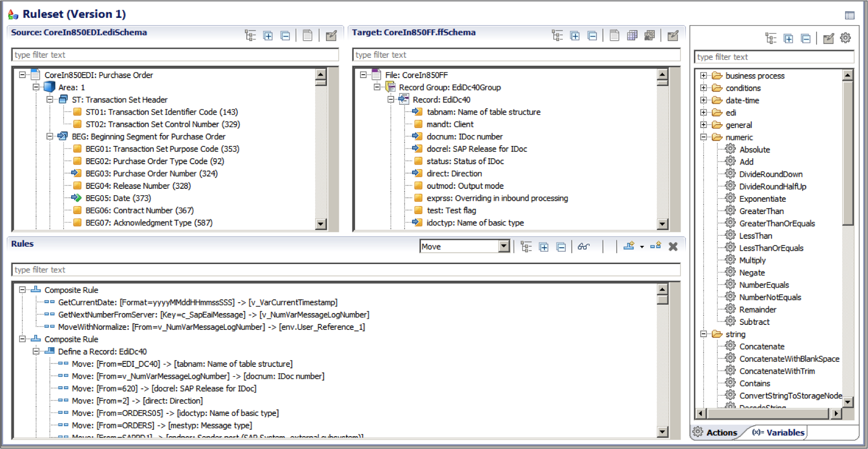Click the add composite rule icon
The height and width of the screenshot is (449, 868).
click(x=629, y=246)
